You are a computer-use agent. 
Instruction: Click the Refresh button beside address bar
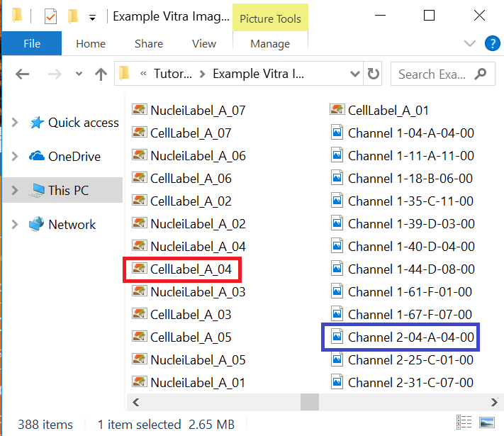[373, 74]
